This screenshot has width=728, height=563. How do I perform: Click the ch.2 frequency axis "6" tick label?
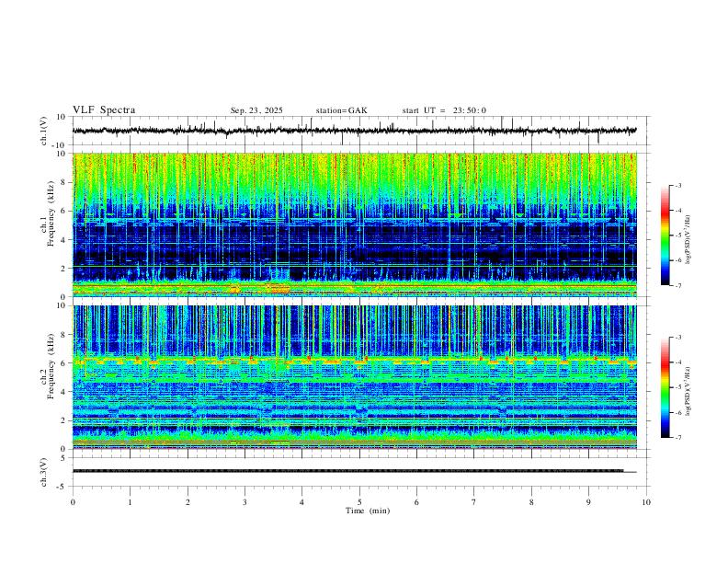(x=64, y=363)
